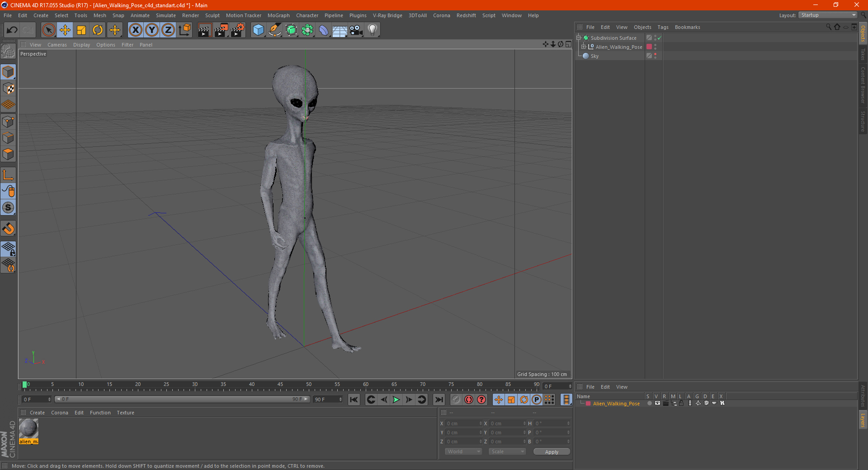Add Subdivision Surface generator icon
The image size is (868, 470).
click(291, 30)
